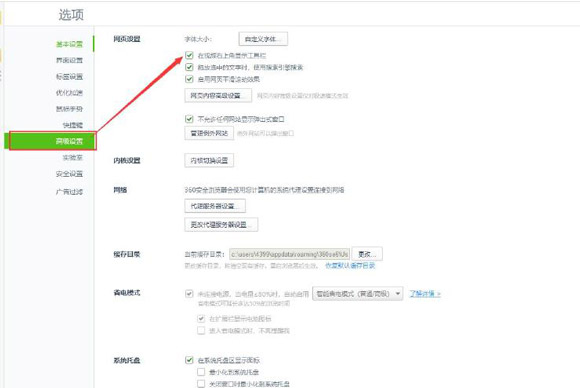Screen dimensions: 580x388
Task: Switch to the 安全设置 page
Action: tap(69, 174)
